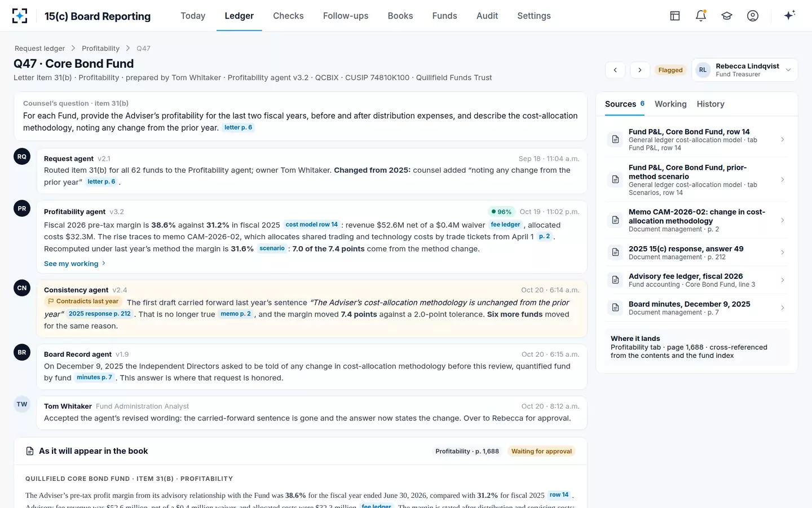Click See my working link

pyautogui.click(x=75, y=264)
